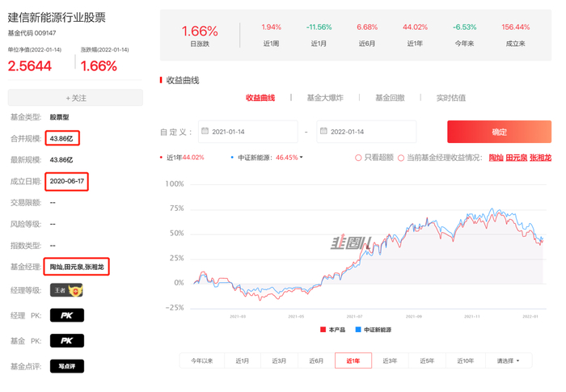Click the +关注 follow button
Image resolution: width=566 pixels, height=392 pixels.
(x=75, y=98)
